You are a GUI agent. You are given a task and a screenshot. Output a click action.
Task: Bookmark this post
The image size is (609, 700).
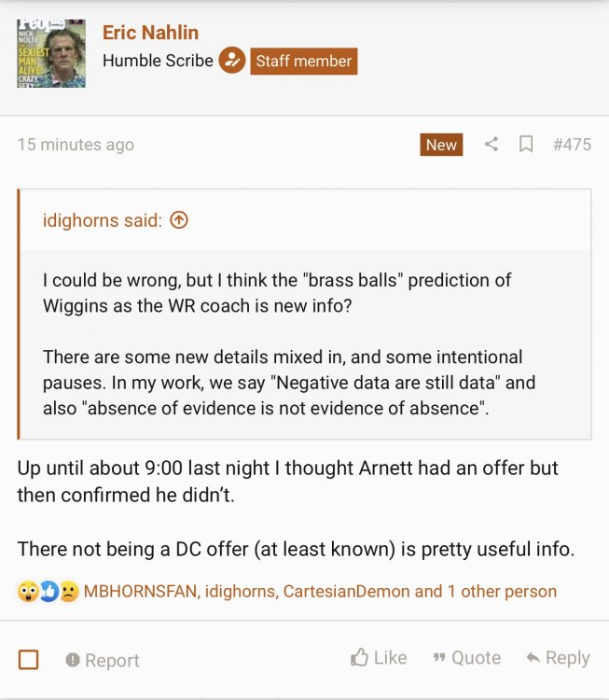coord(526,145)
